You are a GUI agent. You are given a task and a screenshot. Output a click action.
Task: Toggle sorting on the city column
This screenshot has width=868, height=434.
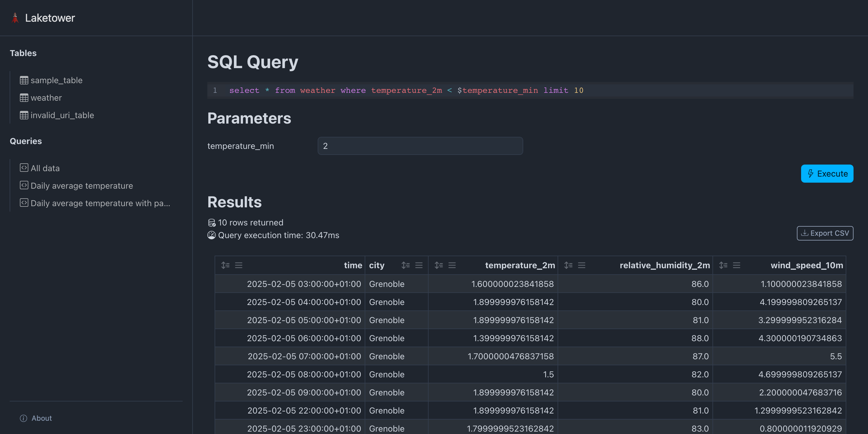[405, 265]
